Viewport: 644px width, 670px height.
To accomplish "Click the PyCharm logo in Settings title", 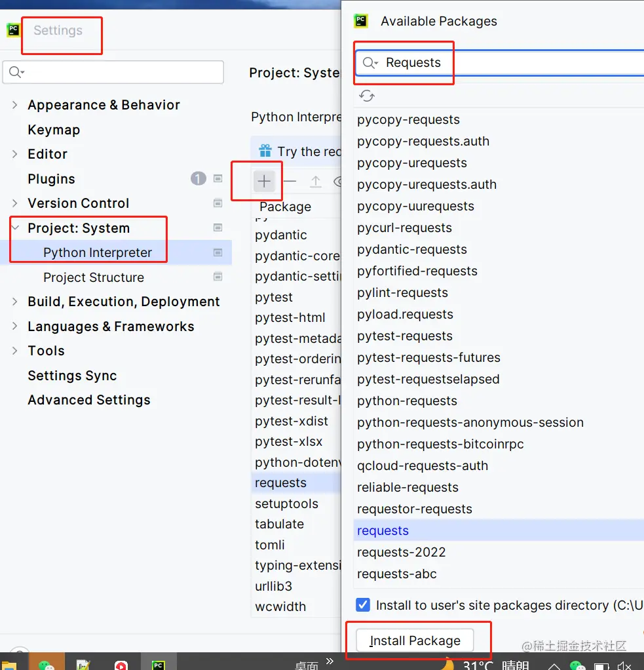I will click(x=13, y=30).
